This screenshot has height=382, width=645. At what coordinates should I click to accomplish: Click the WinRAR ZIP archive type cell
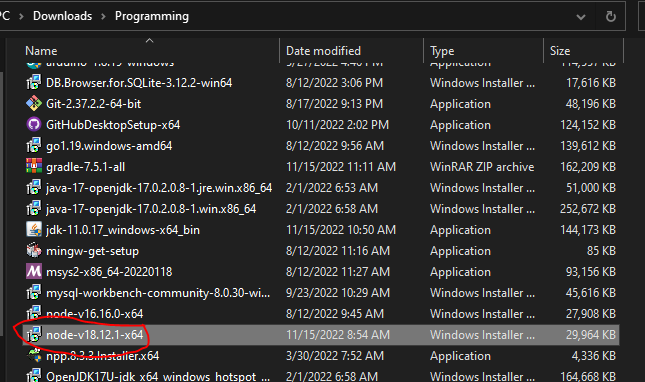(482, 167)
